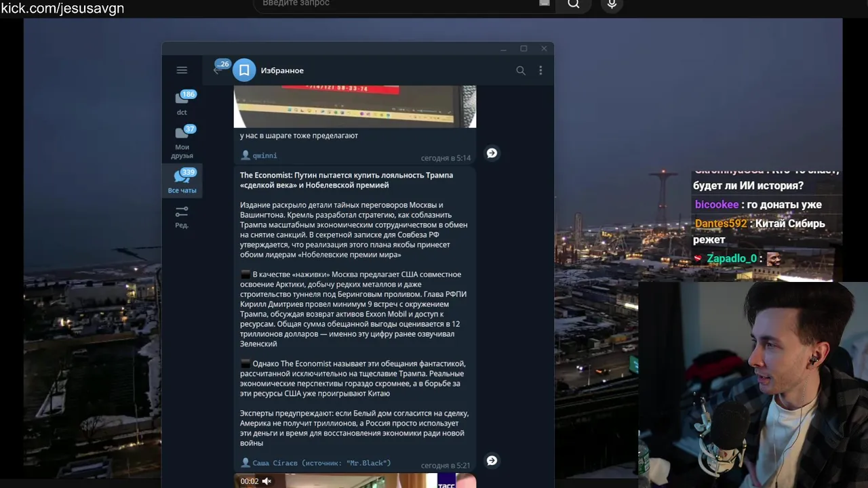868x488 pixels.
Task: Click the streamer webcam overlay
Action: pyautogui.click(x=753, y=384)
